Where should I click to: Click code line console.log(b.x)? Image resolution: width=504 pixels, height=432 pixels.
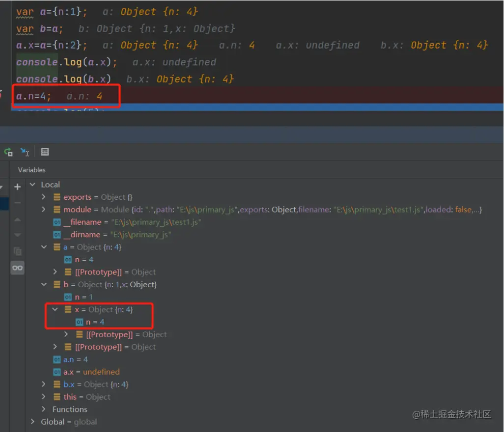[x=64, y=79]
